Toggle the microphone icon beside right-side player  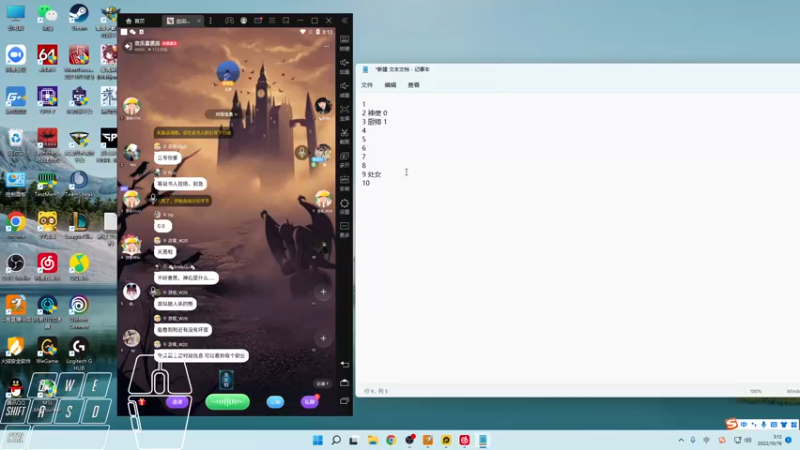tap(302, 152)
